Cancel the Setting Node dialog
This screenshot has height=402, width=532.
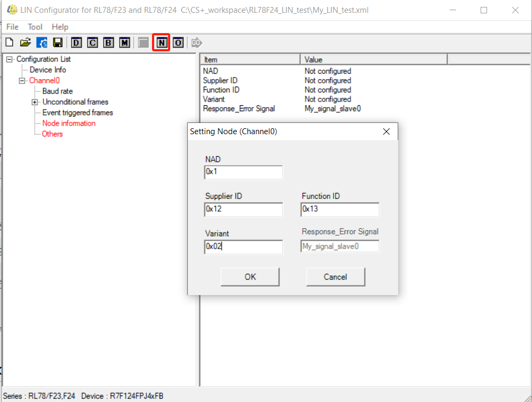click(x=336, y=277)
